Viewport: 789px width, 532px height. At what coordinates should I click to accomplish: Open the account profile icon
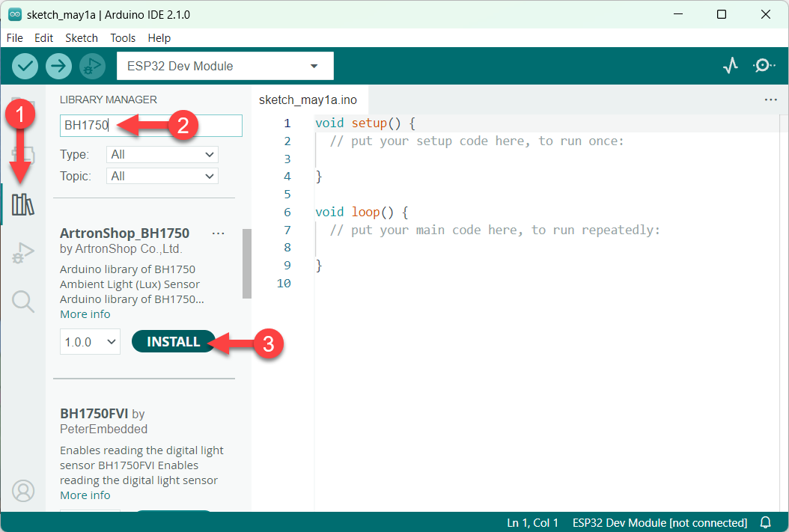click(23, 491)
